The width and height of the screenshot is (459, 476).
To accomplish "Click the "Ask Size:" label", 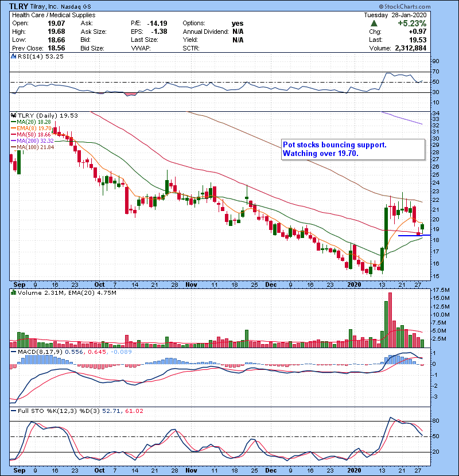I will tap(94, 32).
